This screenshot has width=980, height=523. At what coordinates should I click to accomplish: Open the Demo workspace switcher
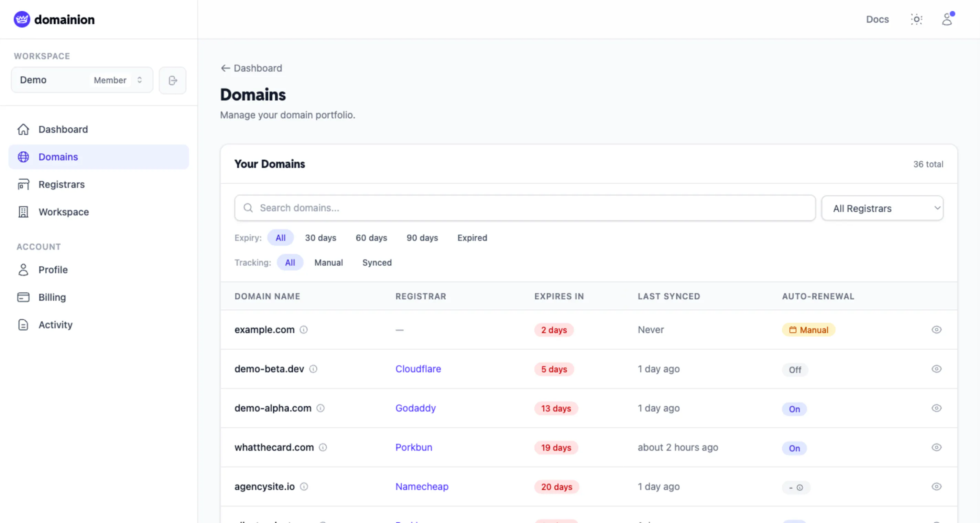pos(82,80)
